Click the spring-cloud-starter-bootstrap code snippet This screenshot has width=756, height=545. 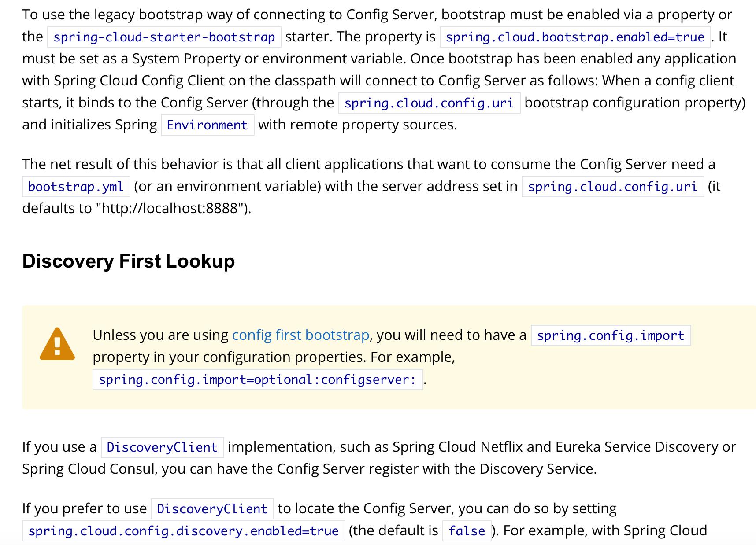(164, 37)
